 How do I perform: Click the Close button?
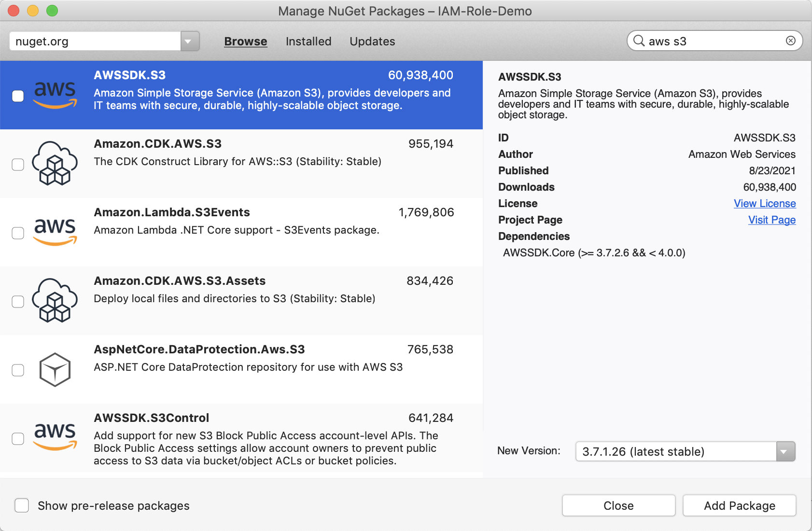pos(618,505)
